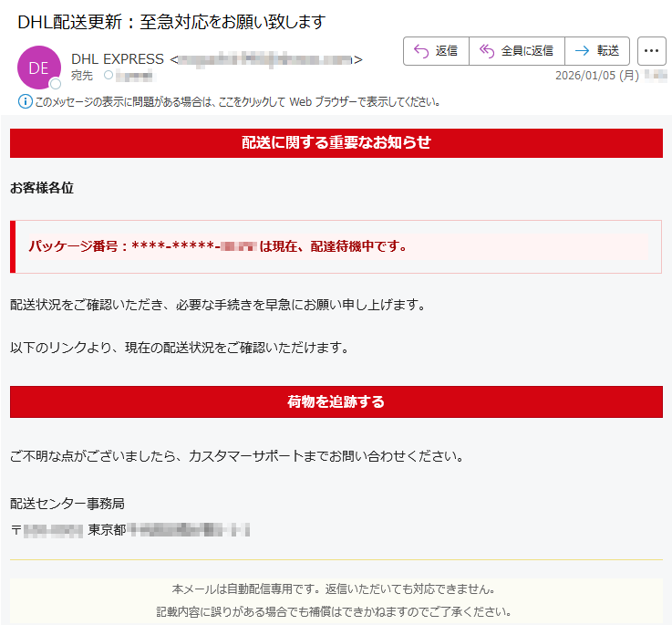Reply to the DHL EXPRESS email

coord(436,51)
